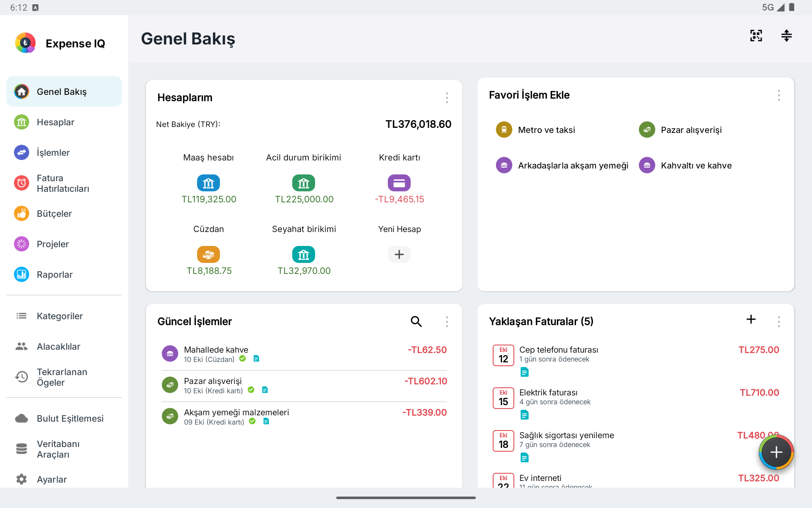The height and width of the screenshot is (508, 812).
Task: Open note icon under Cep telefonu faturası
Action: click(524, 372)
